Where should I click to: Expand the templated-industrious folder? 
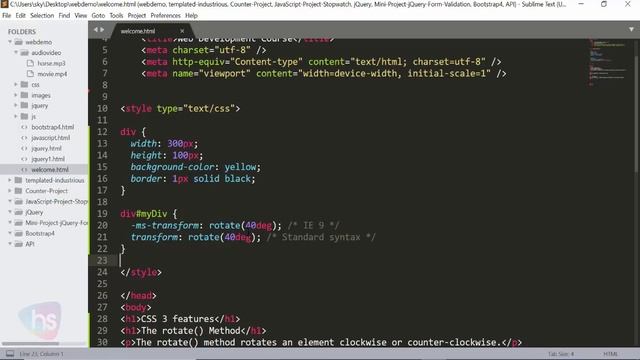coord(10,180)
